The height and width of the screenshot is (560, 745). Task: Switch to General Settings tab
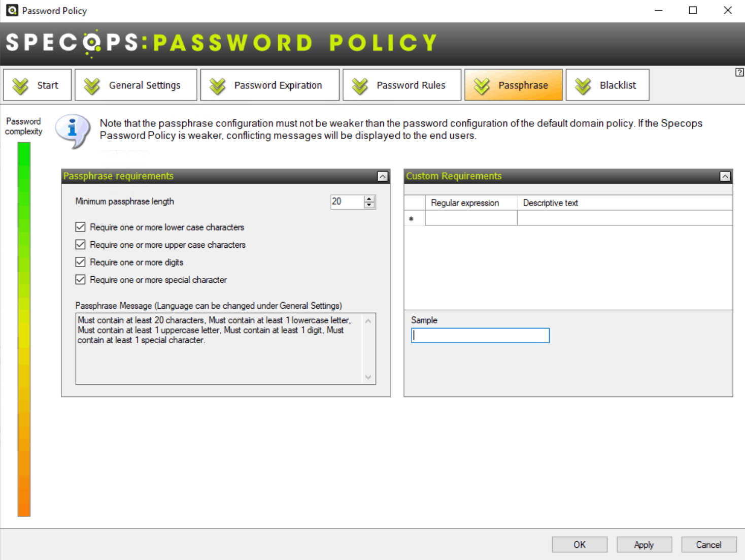136,85
